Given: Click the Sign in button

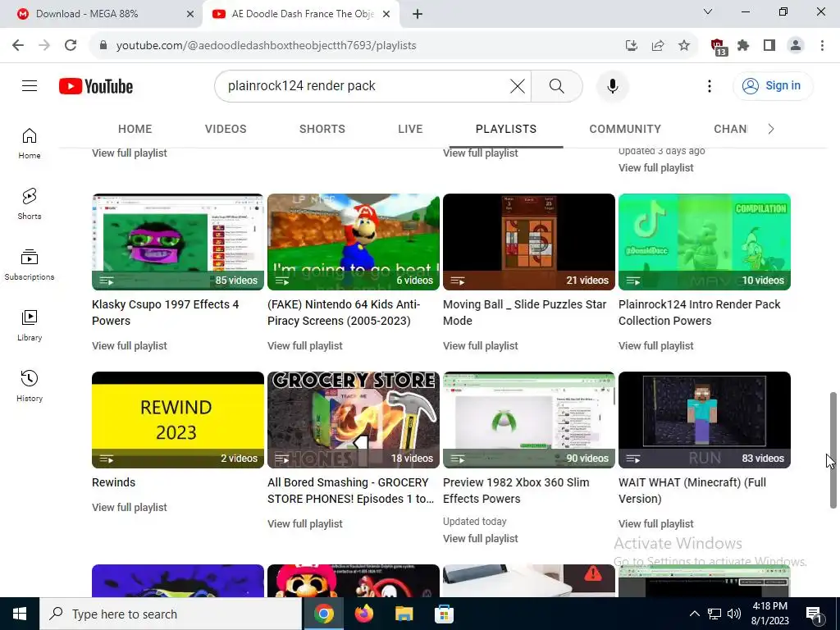Looking at the screenshot, I should pyautogui.click(x=773, y=85).
